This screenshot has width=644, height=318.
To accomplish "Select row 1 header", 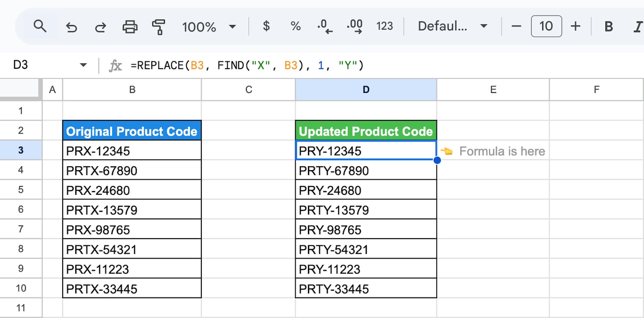I will tap(21, 110).
